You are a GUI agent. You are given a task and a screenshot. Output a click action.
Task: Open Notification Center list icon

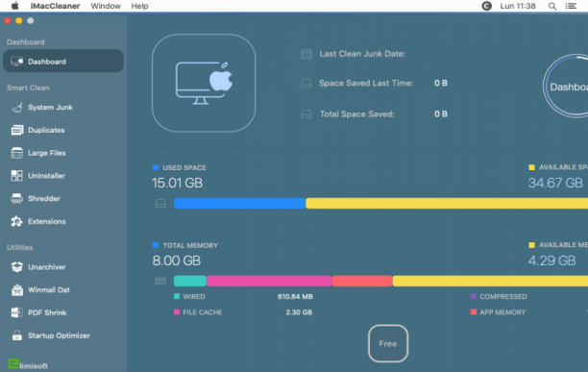pos(571,6)
